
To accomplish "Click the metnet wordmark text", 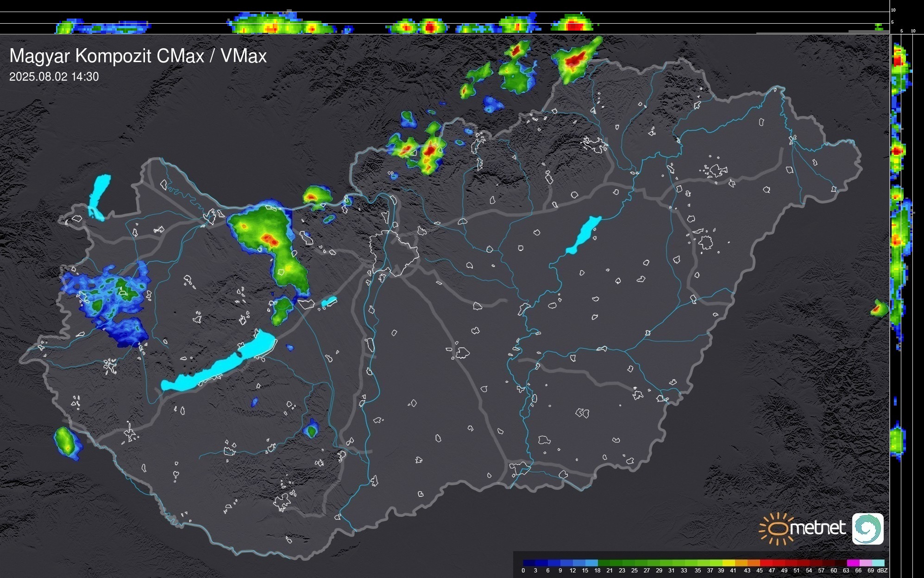I will pyautogui.click(x=817, y=528).
